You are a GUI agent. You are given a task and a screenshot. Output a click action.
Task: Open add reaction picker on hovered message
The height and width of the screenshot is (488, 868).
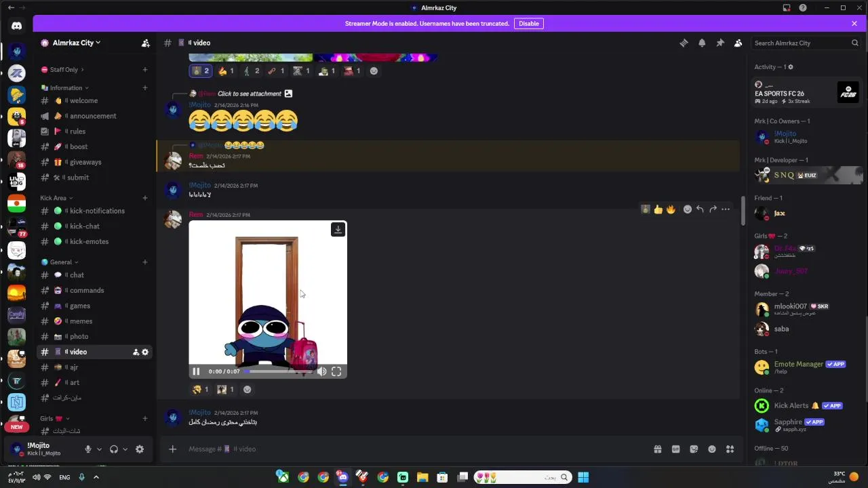tap(688, 209)
